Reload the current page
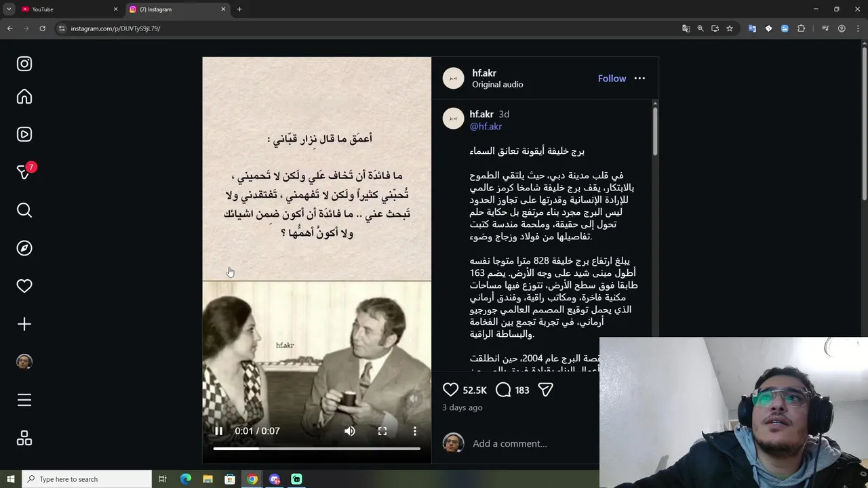Image resolution: width=868 pixels, height=488 pixels. (x=42, y=28)
